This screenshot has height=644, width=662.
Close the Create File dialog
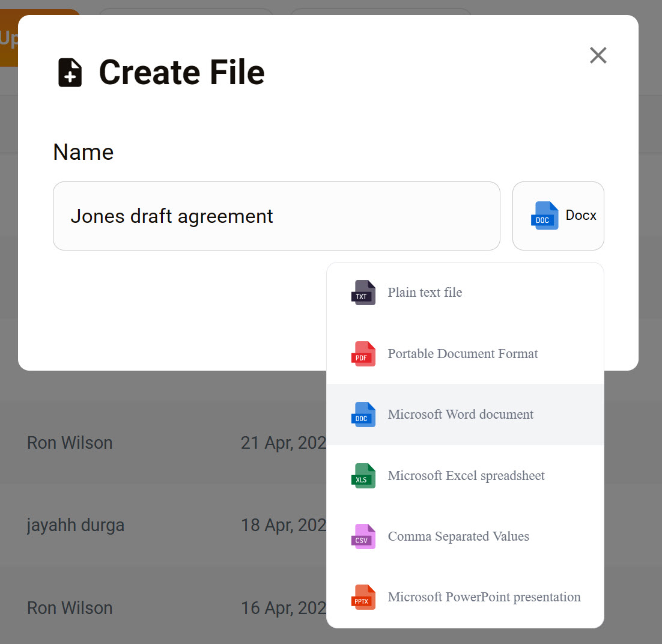coord(598,55)
